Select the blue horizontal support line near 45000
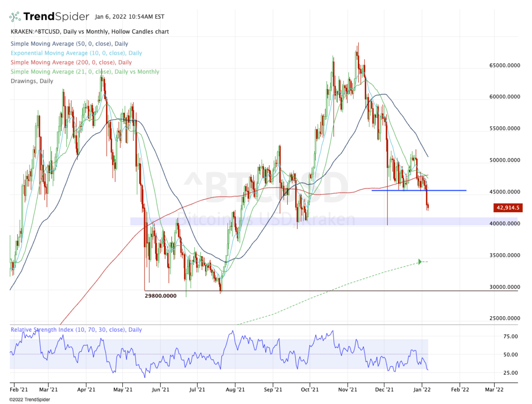 419,190
